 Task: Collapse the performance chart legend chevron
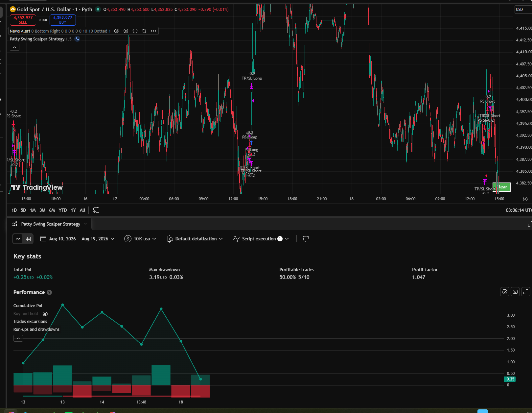pyautogui.click(x=18, y=338)
